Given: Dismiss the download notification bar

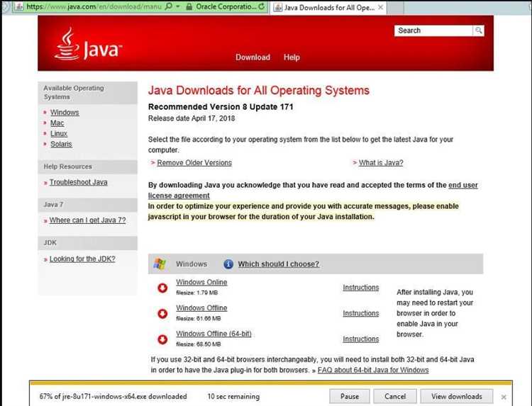Looking at the screenshot, I should tap(504, 397).
